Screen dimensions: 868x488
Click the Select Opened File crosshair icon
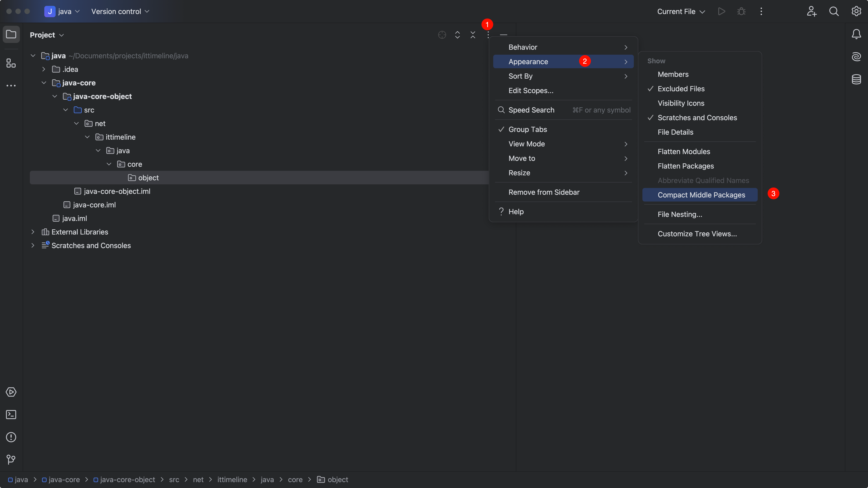coord(442,35)
